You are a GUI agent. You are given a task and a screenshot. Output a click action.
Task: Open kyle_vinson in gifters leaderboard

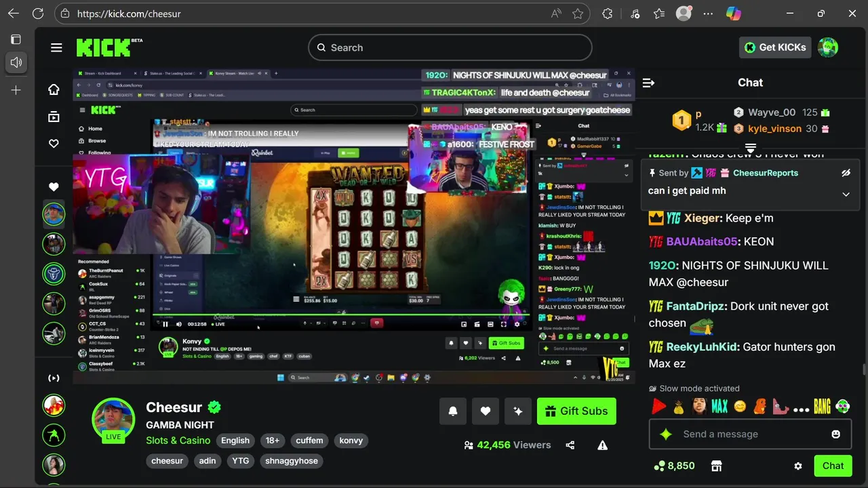click(x=774, y=129)
